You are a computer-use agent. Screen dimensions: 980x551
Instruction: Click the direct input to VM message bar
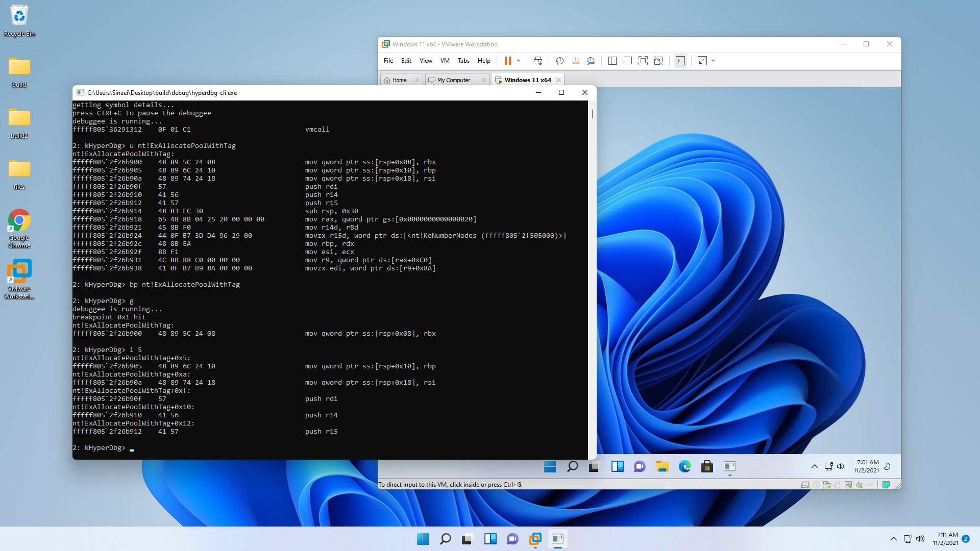click(450, 484)
